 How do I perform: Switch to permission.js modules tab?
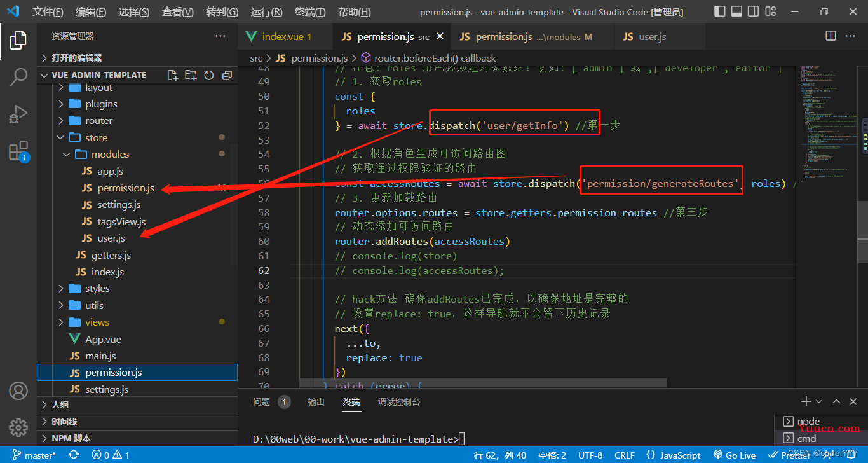532,36
